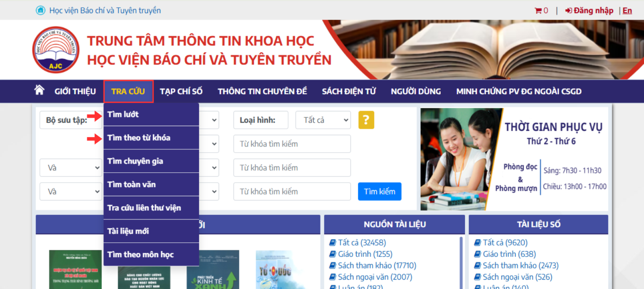Open Tìm toàn văn menu entry
The image size is (644, 289).
pyautogui.click(x=151, y=184)
